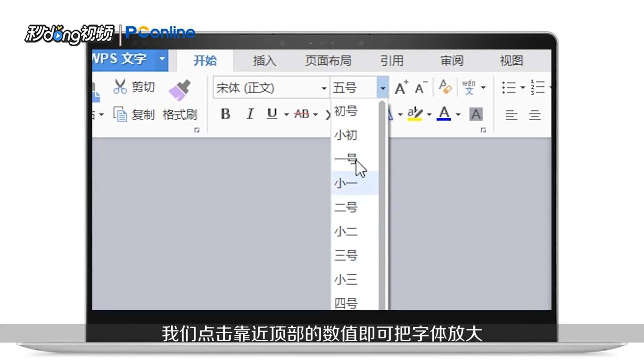Toggle bold formatting
Image resolution: width=644 pixels, height=362 pixels.
pos(225,114)
